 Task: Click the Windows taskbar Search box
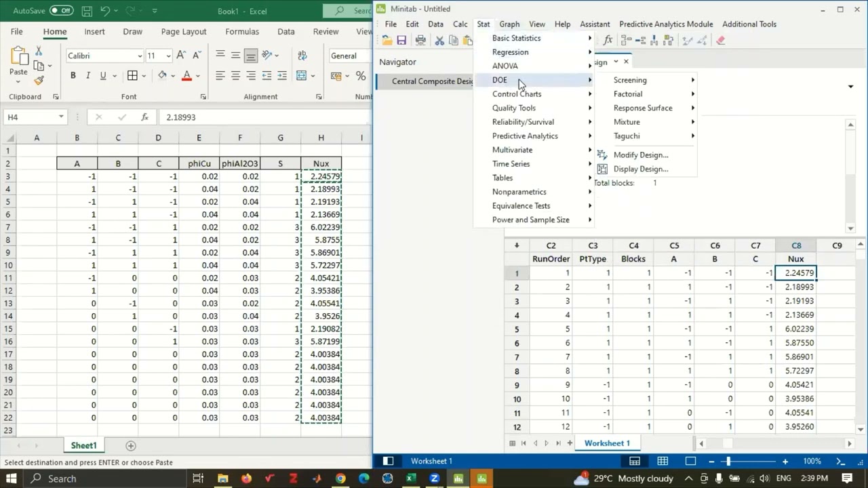(103, 479)
